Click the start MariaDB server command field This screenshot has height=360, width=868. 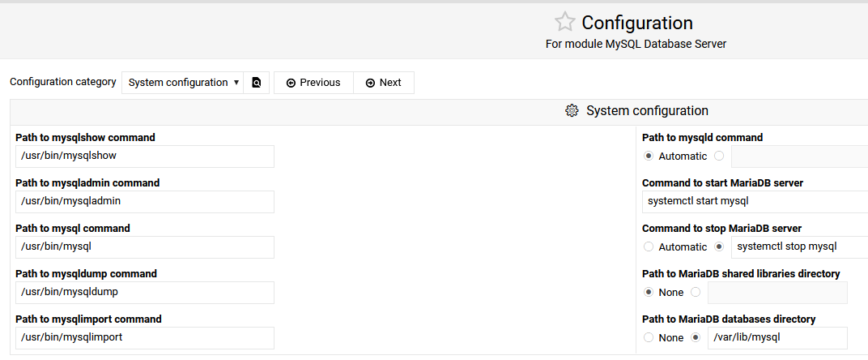click(755, 202)
